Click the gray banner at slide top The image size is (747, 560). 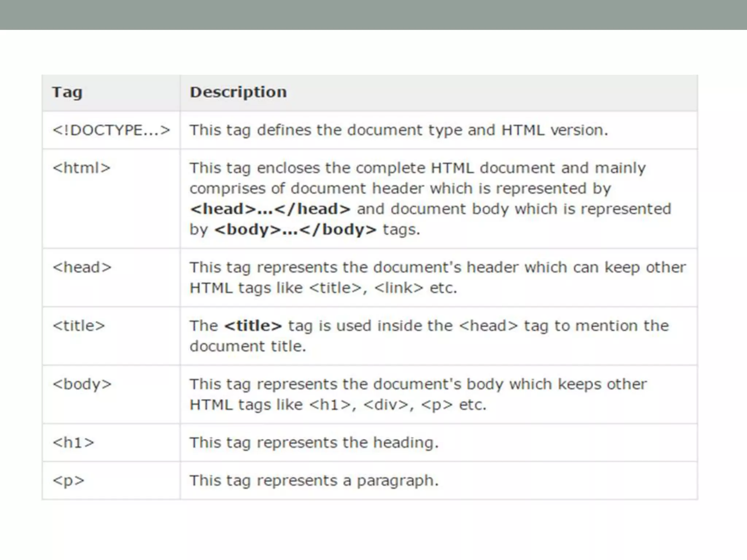373,15
